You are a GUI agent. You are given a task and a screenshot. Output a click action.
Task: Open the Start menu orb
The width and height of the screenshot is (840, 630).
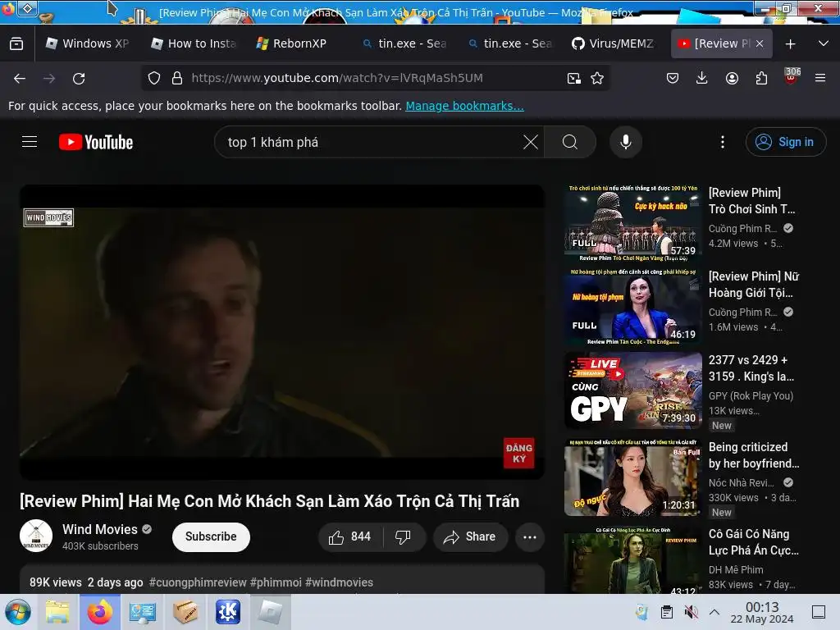(x=18, y=612)
